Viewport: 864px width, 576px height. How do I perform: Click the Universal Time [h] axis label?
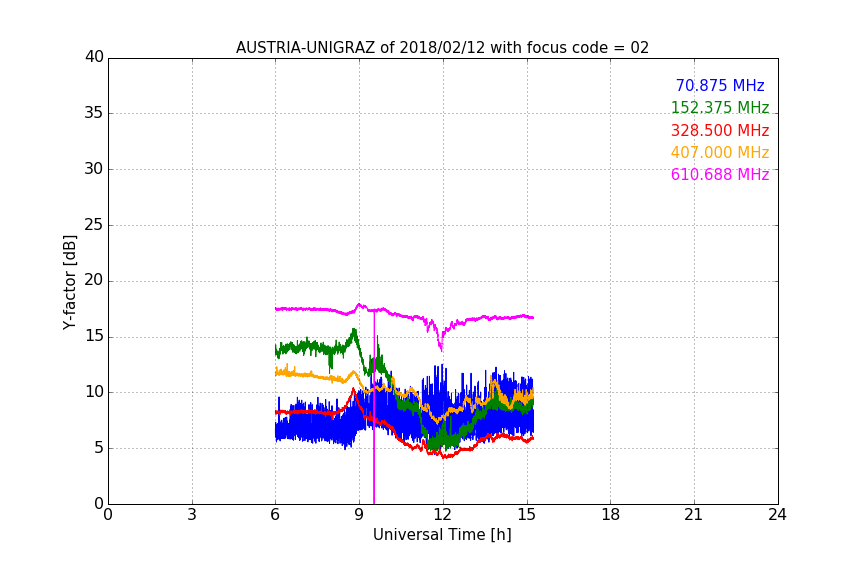point(442,535)
